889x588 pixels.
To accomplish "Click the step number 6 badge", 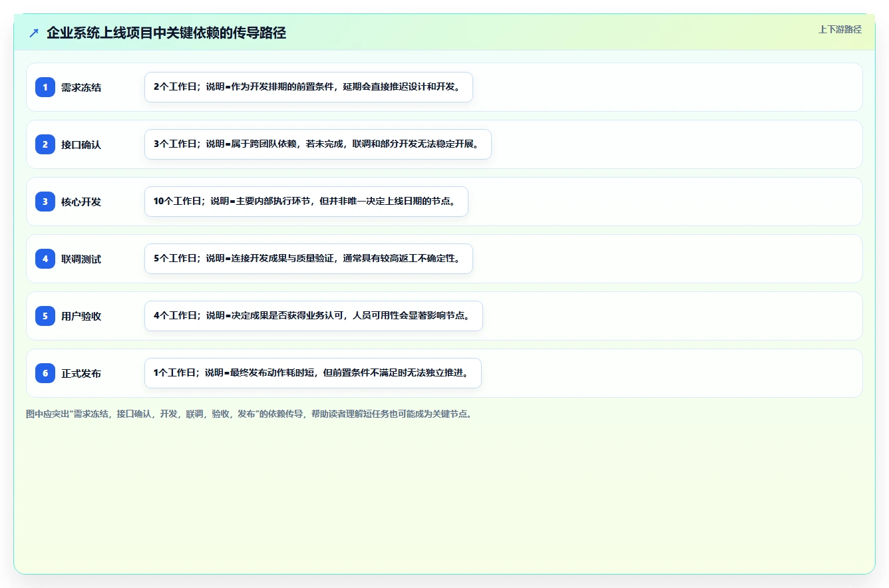I will (45, 373).
